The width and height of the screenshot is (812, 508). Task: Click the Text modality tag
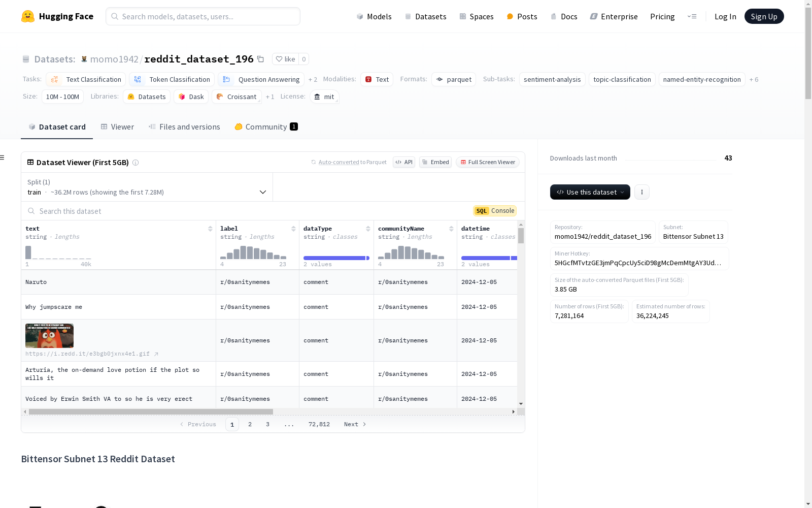click(x=377, y=79)
